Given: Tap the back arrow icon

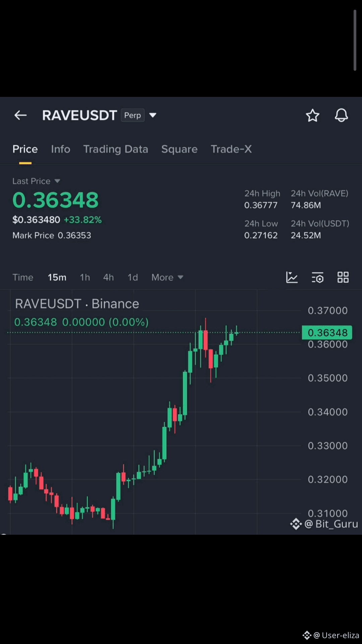Looking at the screenshot, I should [20, 115].
